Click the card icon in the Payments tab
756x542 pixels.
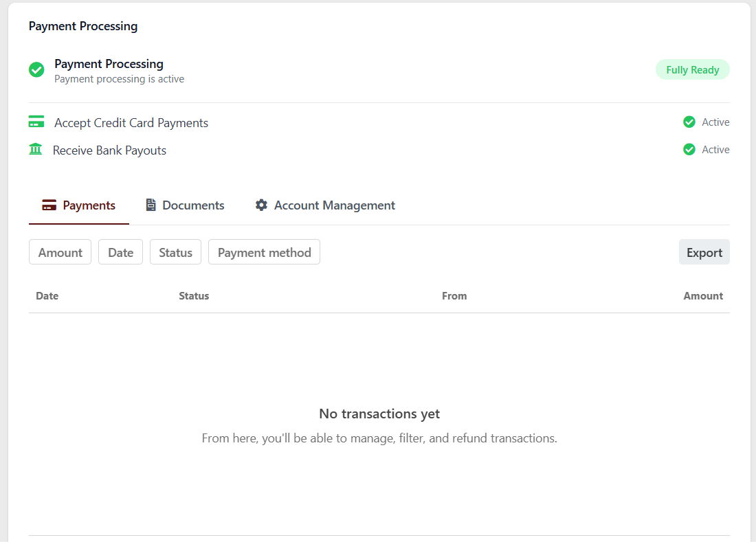pyautogui.click(x=49, y=205)
